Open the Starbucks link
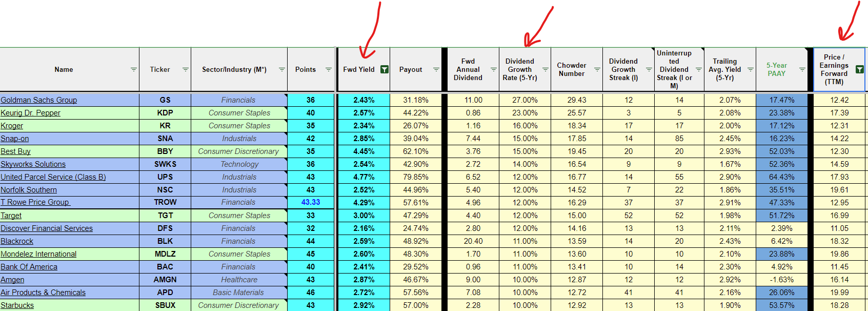The image size is (868, 311). click(17, 305)
